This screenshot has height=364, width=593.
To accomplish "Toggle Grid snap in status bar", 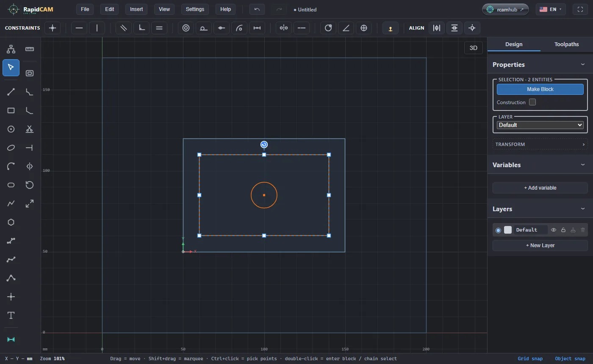I will 530,358.
